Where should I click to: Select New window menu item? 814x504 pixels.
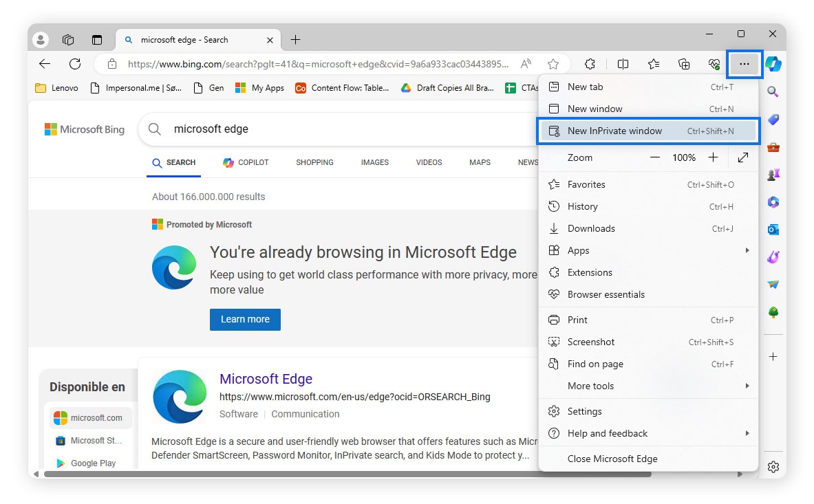point(648,109)
